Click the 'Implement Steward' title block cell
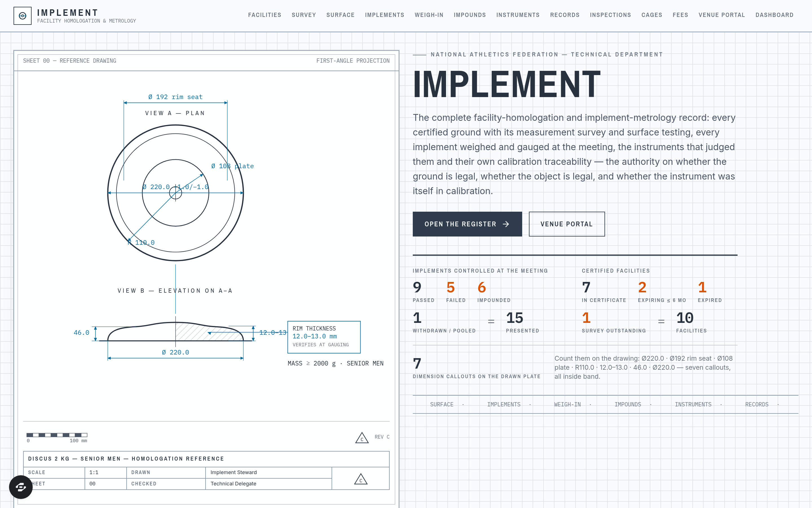 269,472
